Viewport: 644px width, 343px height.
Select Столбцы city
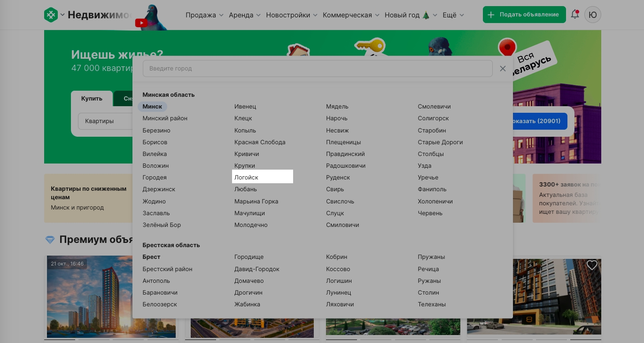431,154
